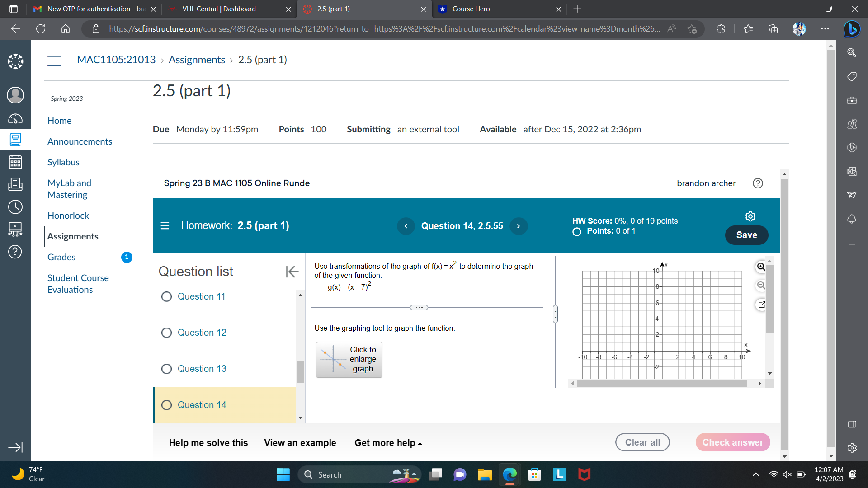The width and height of the screenshot is (868, 488).
Task: Open the help question mark next to brandon archer
Action: point(758,183)
